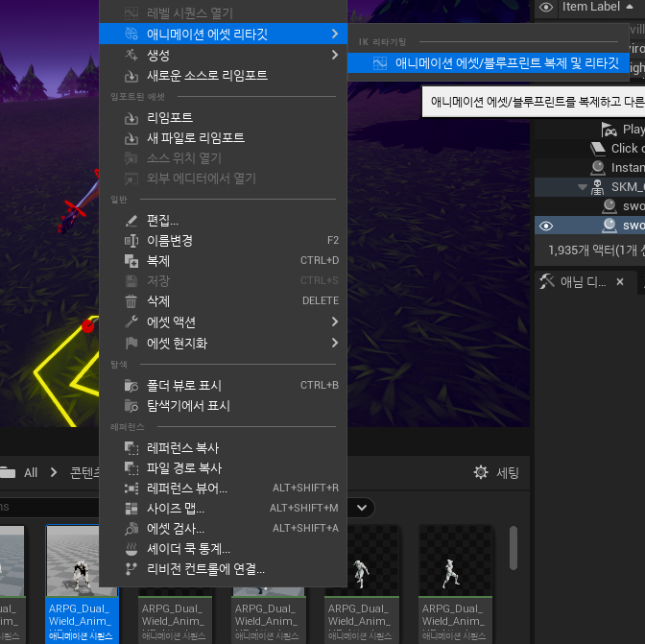Click the grid icon for 사이즈 맵...
The height and width of the screenshot is (644, 645).
(131, 509)
